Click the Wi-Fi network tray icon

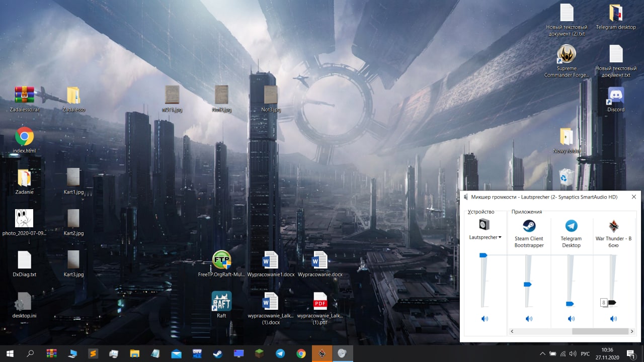(x=563, y=354)
